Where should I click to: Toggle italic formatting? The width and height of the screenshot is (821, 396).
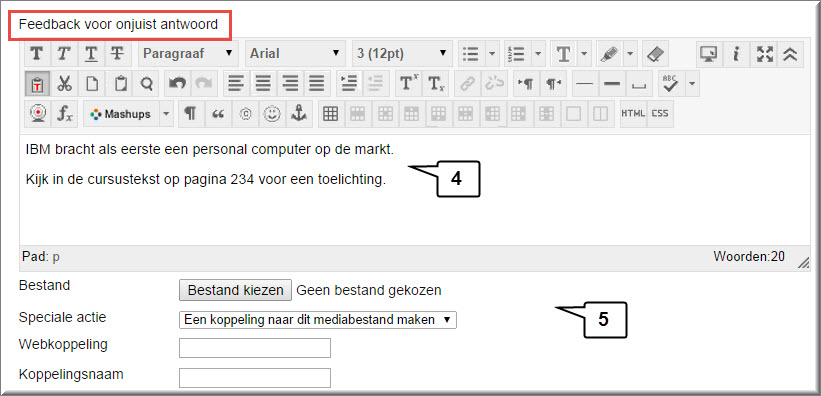pyautogui.click(x=64, y=53)
